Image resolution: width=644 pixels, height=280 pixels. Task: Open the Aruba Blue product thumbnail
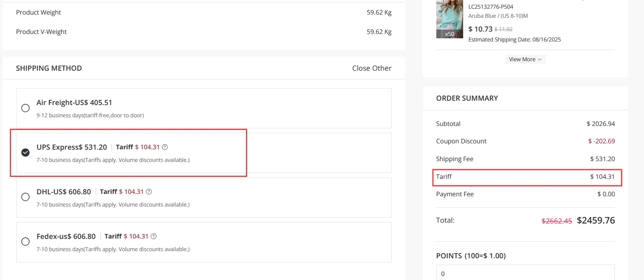click(449, 19)
